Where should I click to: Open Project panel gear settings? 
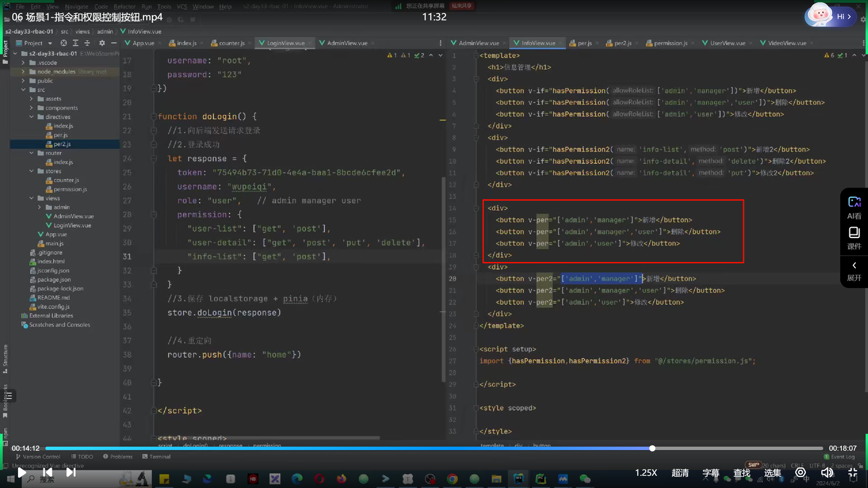coord(102,43)
